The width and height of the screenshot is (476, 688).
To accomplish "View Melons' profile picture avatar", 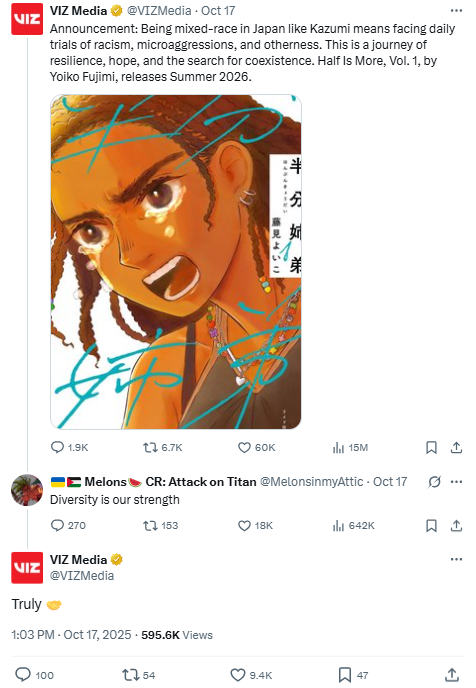I will pyautogui.click(x=27, y=490).
